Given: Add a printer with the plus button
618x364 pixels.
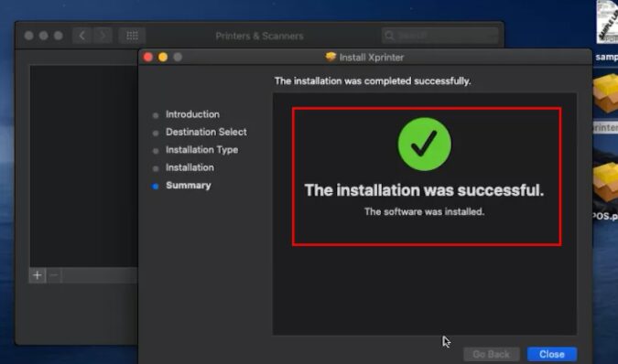Looking at the screenshot, I should pyautogui.click(x=38, y=275).
